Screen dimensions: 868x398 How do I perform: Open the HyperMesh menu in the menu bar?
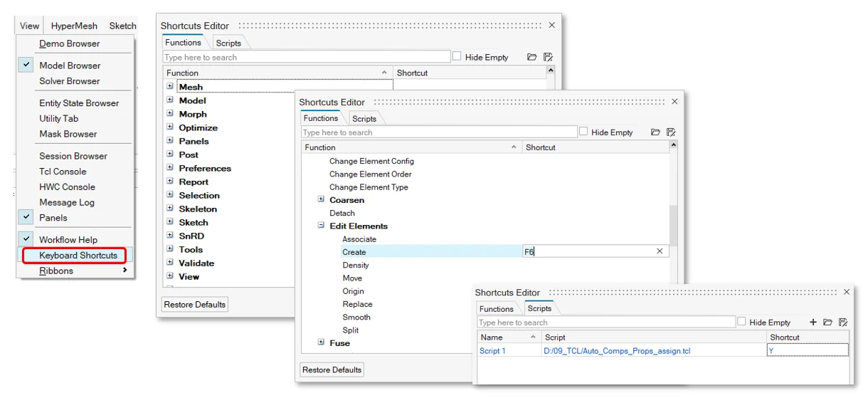pyautogui.click(x=74, y=26)
